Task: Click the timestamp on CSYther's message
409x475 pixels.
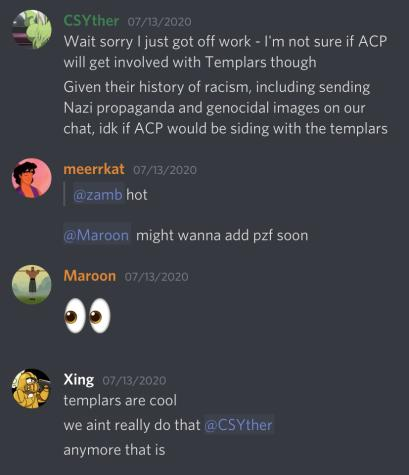Action: point(159,22)
